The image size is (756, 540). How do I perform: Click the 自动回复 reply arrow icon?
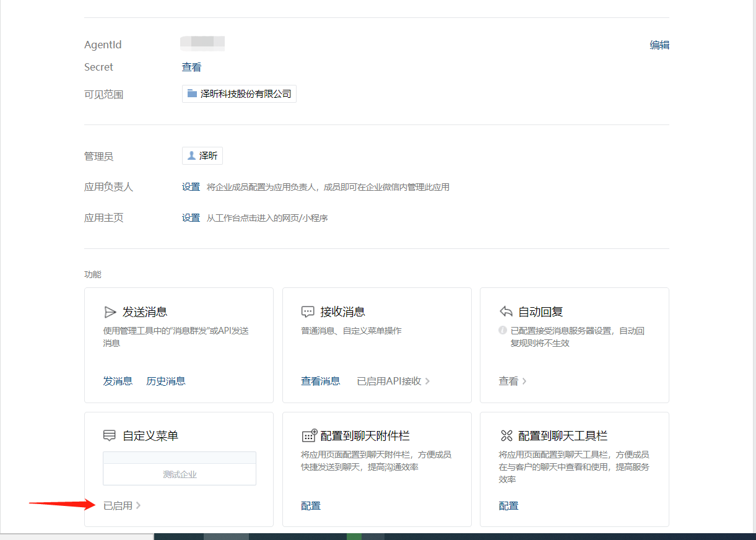click(506, 312)
